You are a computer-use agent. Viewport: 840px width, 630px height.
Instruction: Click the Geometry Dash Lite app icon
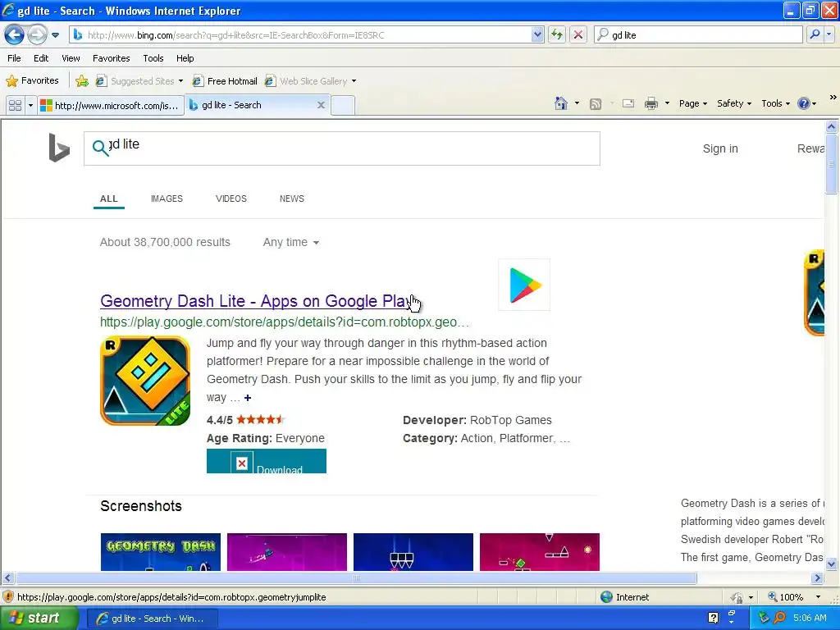pyautogui.click(x=145, y=381)
